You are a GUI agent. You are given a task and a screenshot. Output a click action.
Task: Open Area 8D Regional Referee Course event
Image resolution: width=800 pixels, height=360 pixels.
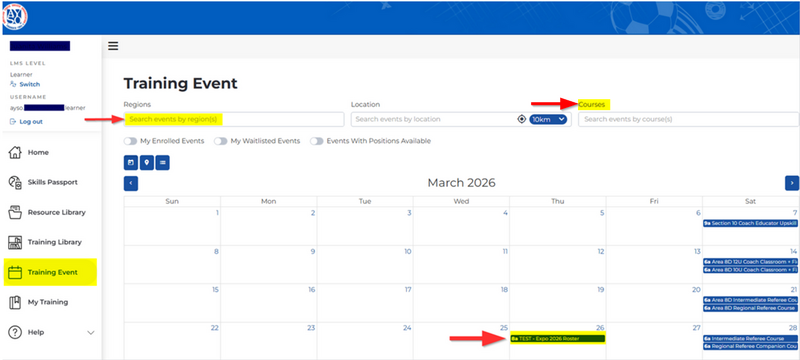(x=750, y=308)
